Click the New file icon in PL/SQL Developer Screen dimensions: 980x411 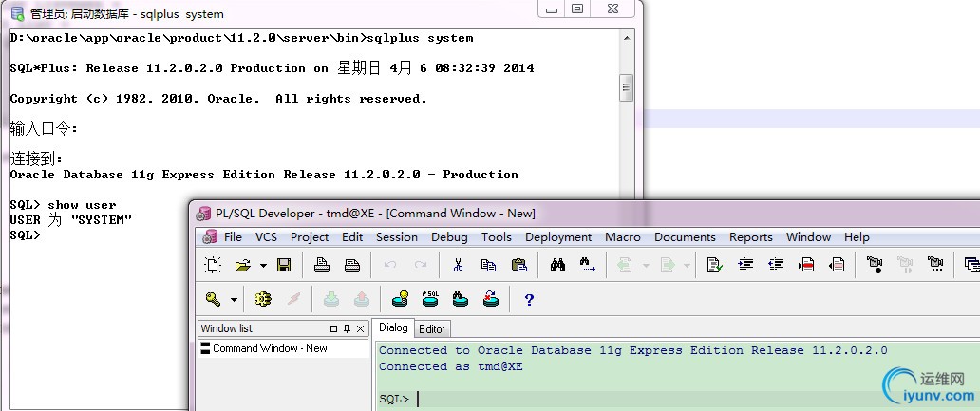[213, 265]
